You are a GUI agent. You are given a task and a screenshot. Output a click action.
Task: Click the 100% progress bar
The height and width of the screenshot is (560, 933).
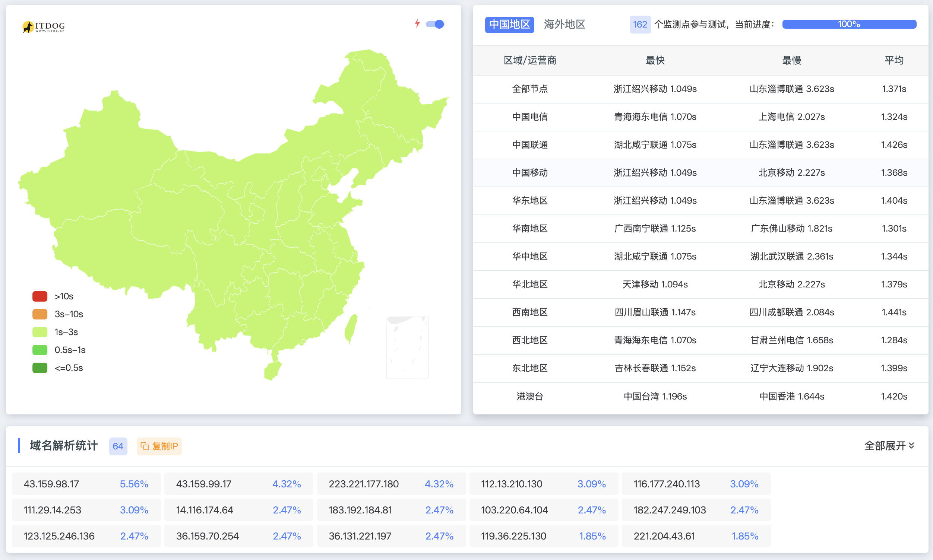point(849,25)
